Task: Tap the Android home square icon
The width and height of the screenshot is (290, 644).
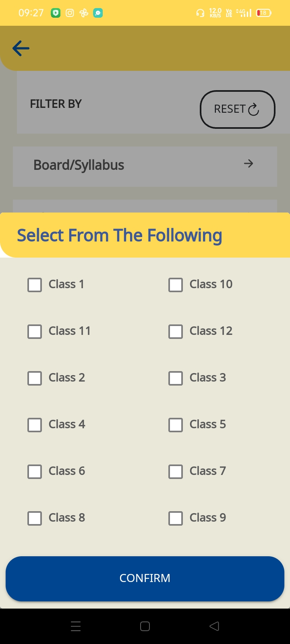Action: click(145, 626)
